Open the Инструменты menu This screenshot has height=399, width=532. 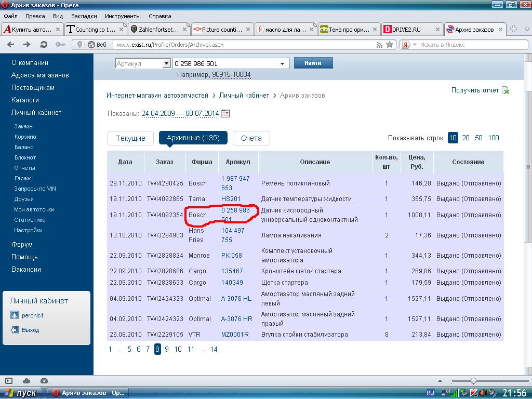click(x=123, y=16)
